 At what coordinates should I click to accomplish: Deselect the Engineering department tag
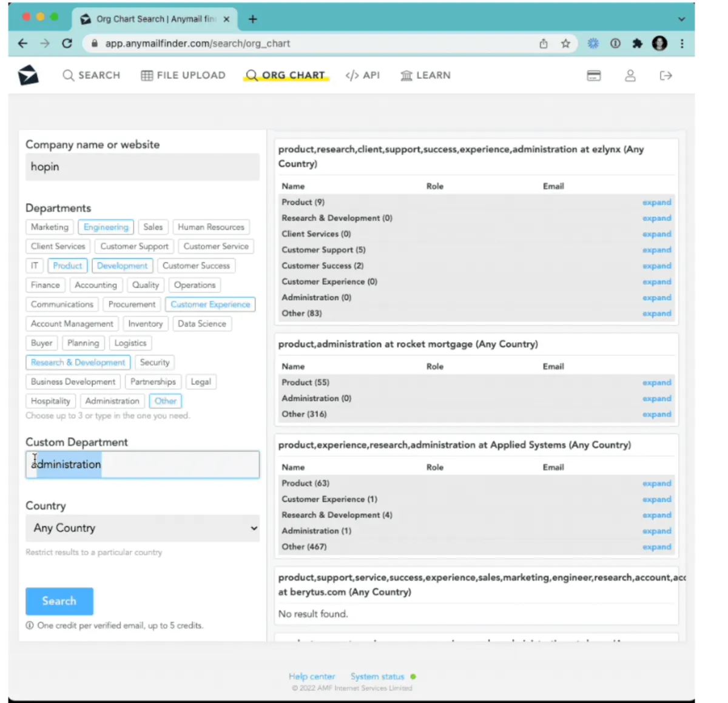(x=106, y=227)
